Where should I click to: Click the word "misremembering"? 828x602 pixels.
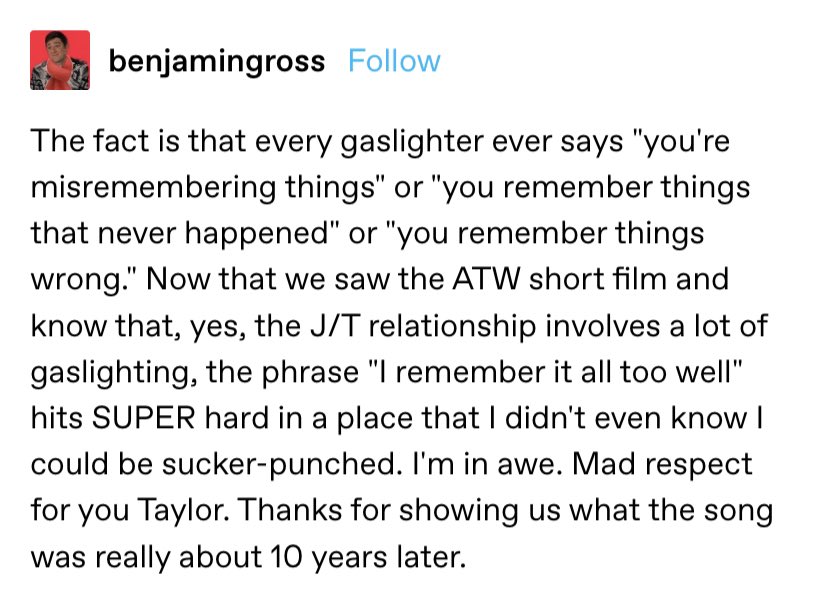[153, 188]
